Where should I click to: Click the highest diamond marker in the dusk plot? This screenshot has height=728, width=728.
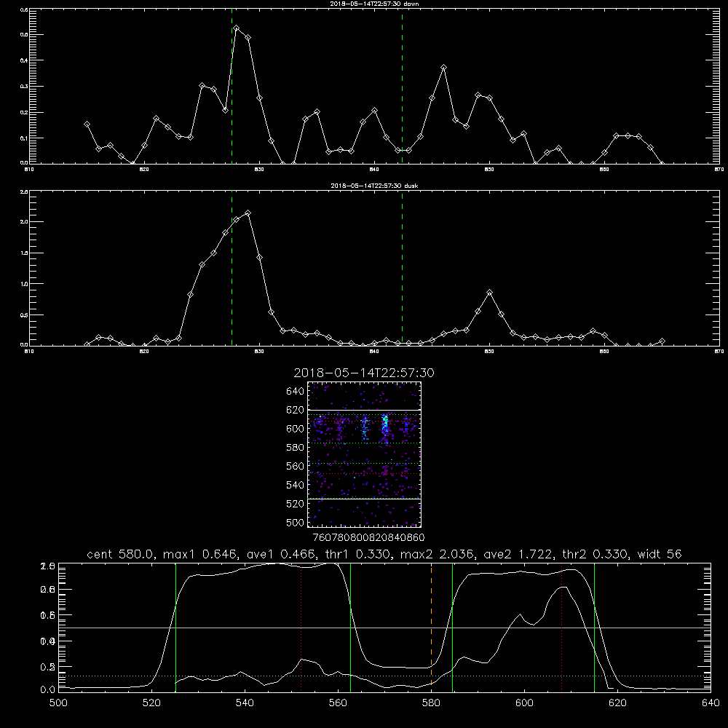click(248, 213)
